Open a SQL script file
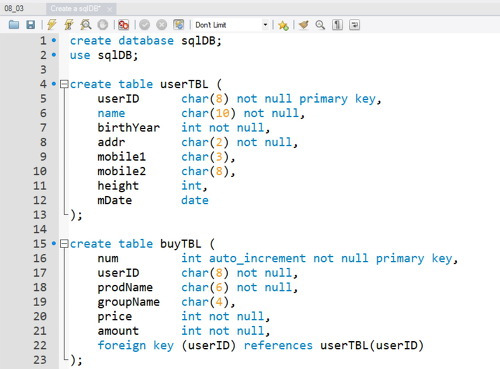The image size is (500, 369). pos(14,25)
